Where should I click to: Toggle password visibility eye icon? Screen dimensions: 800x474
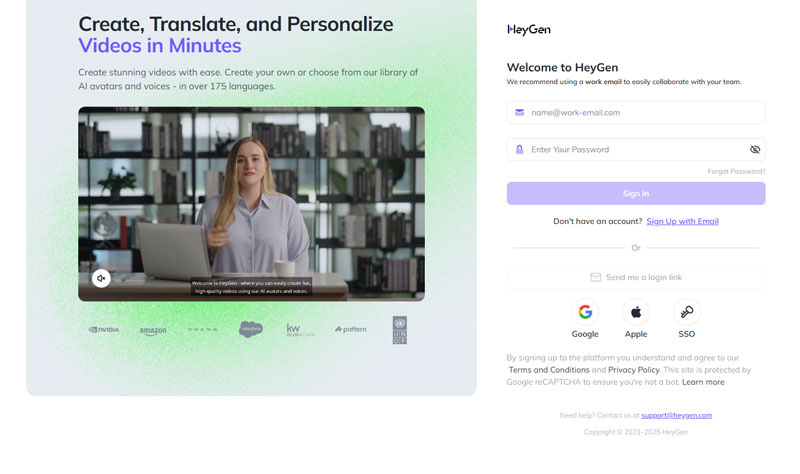(x=755, y=149)
